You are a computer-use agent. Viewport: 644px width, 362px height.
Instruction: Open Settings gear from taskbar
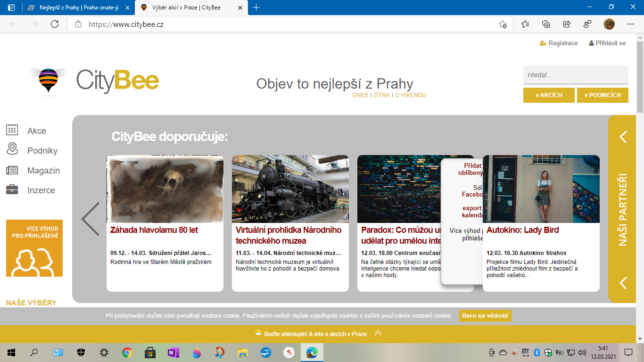104,352
